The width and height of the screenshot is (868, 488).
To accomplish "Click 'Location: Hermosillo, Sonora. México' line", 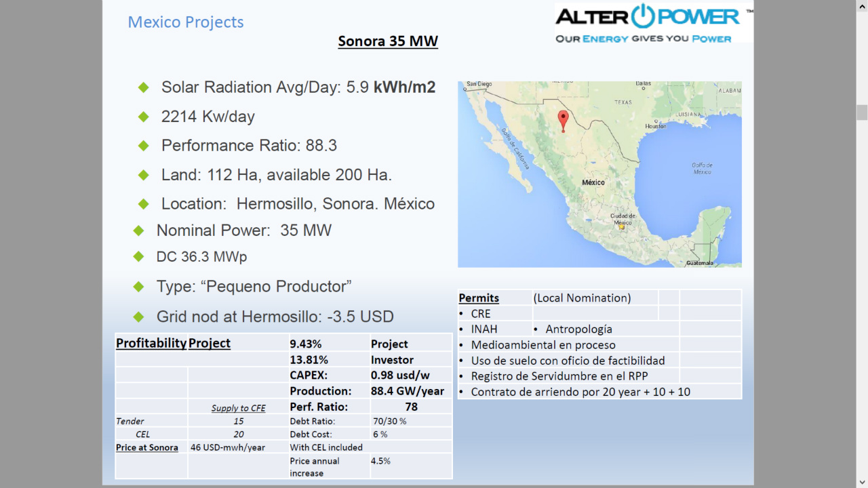I will point(298,204).
